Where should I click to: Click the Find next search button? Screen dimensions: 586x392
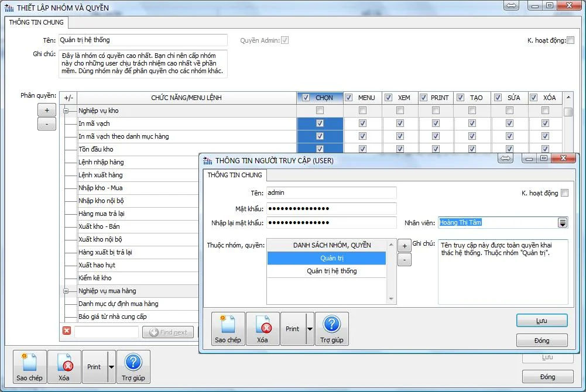168,332
